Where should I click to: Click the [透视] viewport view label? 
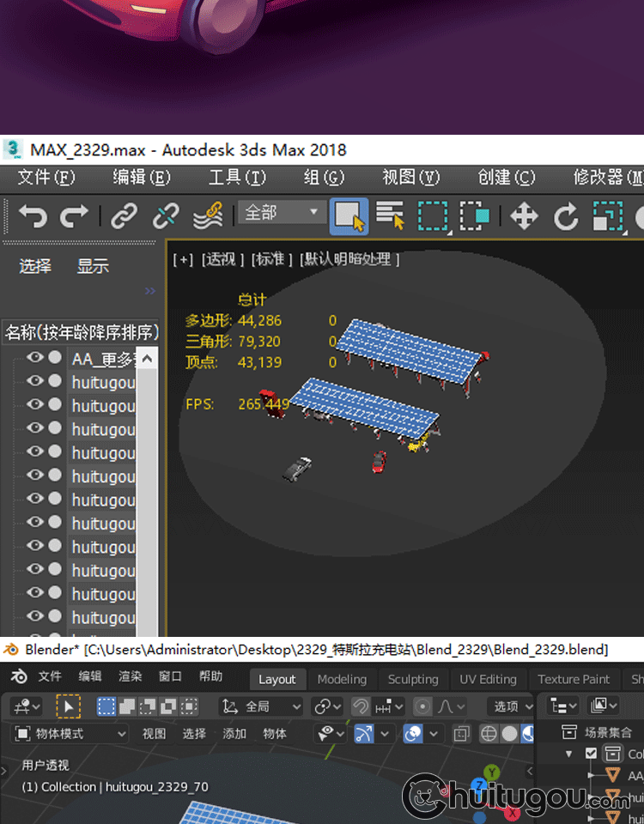tap(223, 259)
